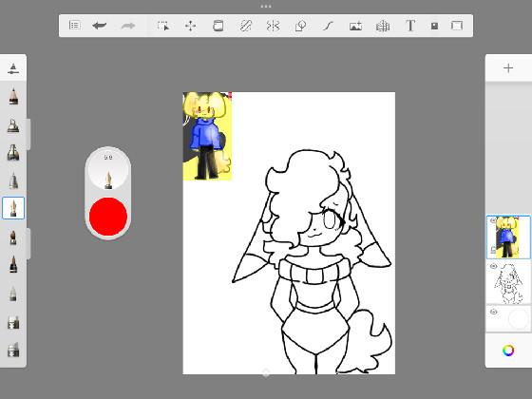Enable the Symmetry tool

click(x=273, y=26)
